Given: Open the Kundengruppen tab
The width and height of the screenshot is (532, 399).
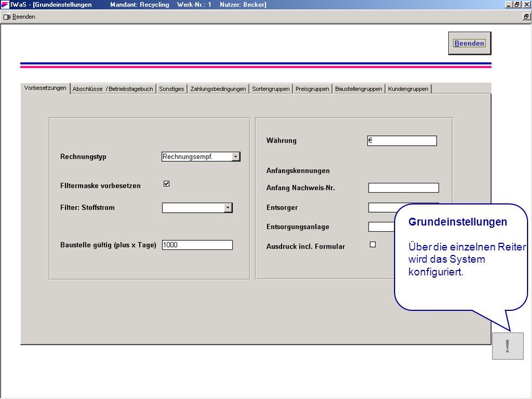Looking at the screenshot, I should coord(408,89).
